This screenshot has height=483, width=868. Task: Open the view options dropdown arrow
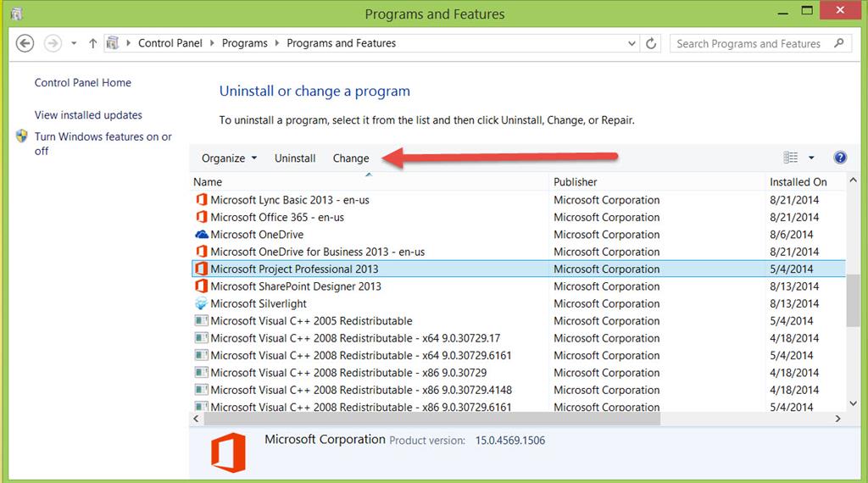pos(811,158)
